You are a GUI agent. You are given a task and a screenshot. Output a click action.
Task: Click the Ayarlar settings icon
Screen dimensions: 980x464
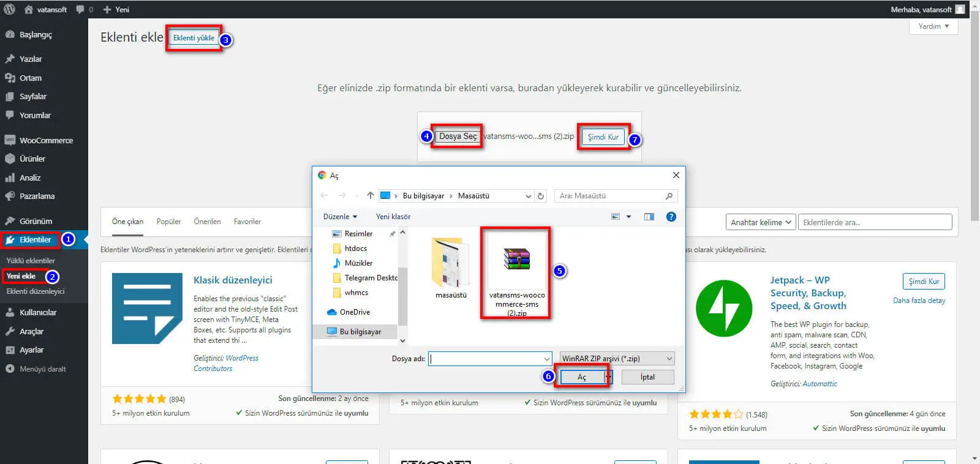pyautogui.click(x=10, y=350)
